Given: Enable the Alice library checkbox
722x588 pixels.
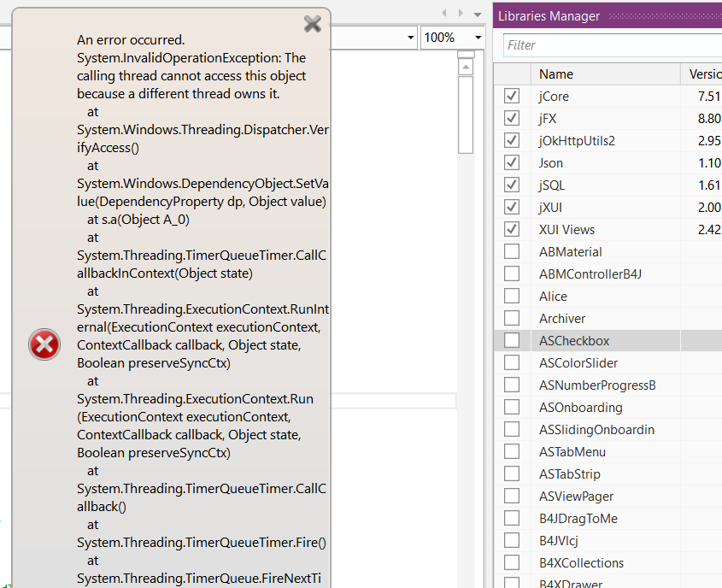Looking at the screenshot, I should pyautogui.click(x=512, y=296).
